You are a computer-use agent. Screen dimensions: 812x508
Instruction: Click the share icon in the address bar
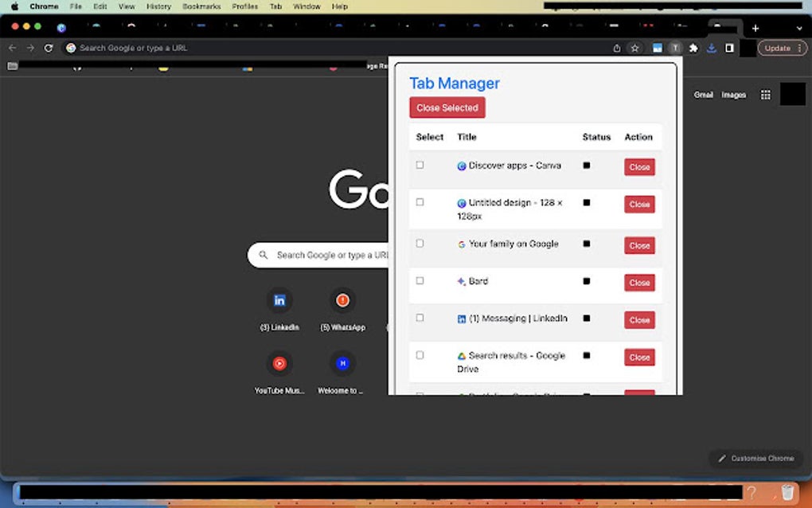pos(617,48)
